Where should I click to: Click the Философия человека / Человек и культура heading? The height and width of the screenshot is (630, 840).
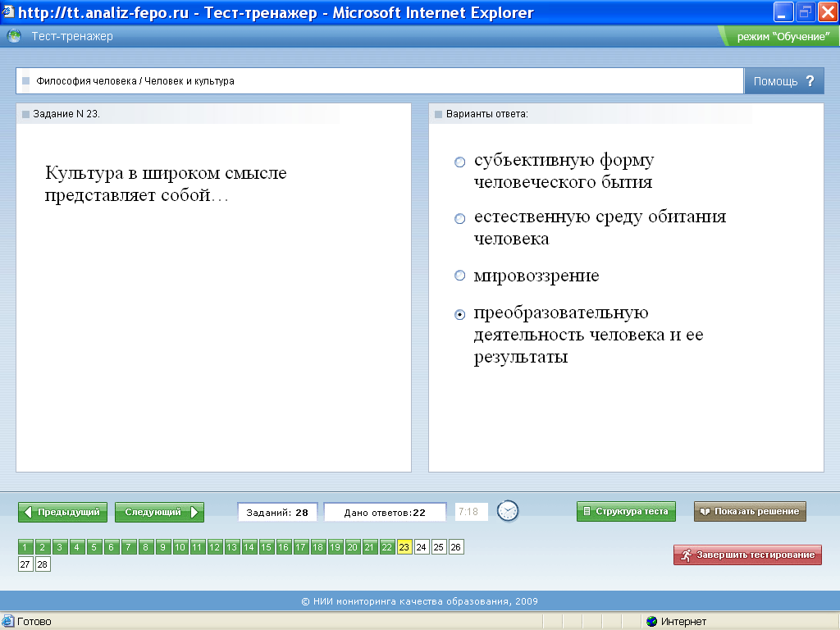(x=135, y=81)
